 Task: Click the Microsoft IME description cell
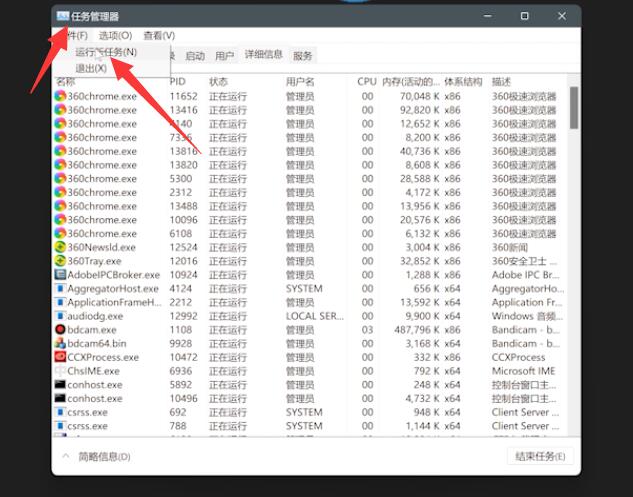[x=524, y=371]
